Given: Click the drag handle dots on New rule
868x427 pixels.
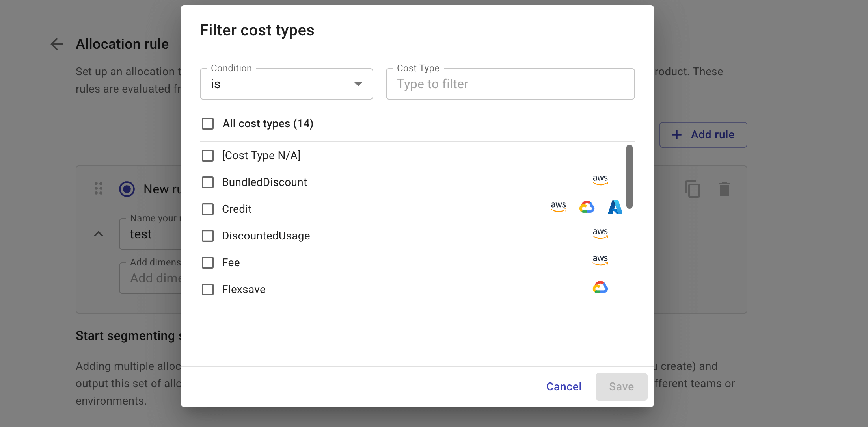Looking at the screenshot, I should pyautogui.click(x=99, y=188).
